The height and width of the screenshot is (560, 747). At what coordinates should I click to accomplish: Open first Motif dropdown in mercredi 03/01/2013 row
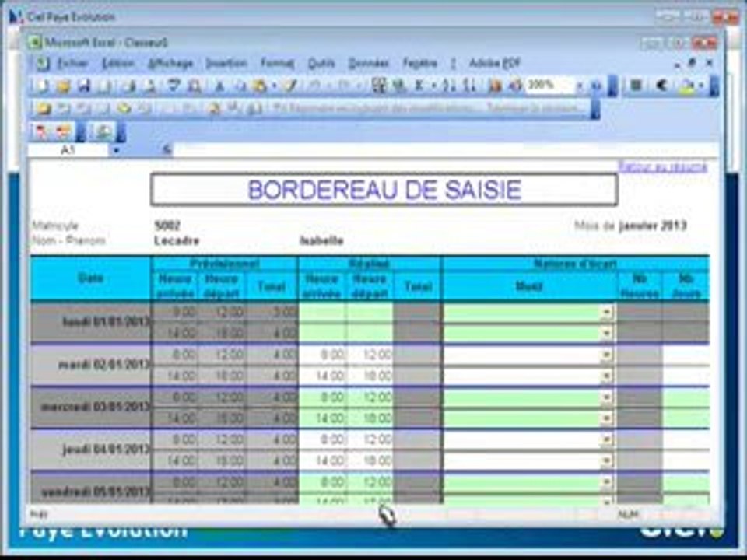pos(607,397)
